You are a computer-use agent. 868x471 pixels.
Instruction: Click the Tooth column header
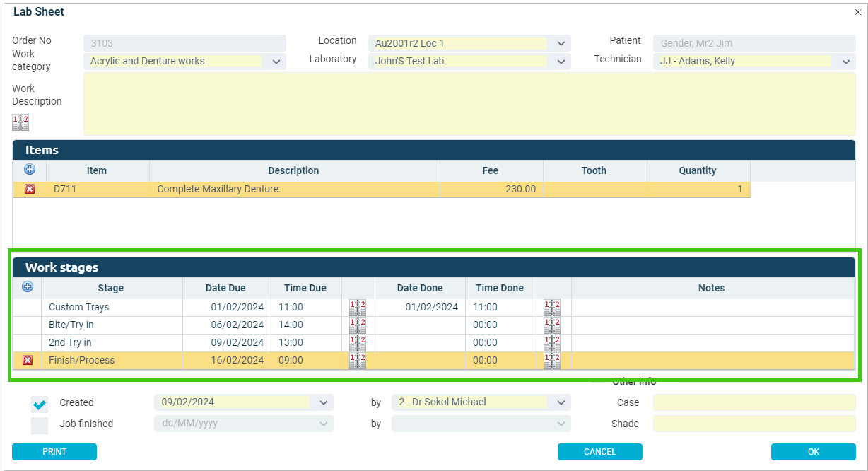(x=594, y=170)
